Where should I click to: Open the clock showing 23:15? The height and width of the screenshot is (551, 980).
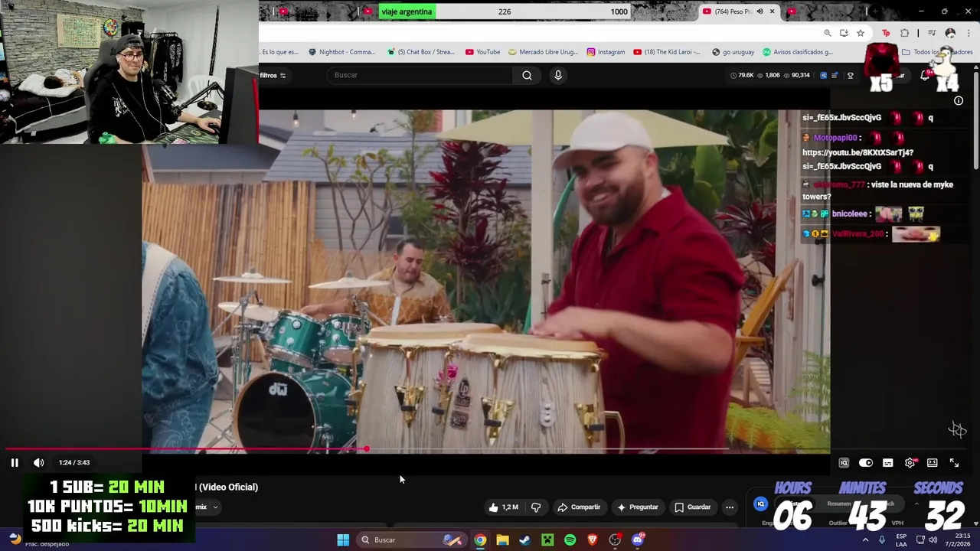[958, 540]
